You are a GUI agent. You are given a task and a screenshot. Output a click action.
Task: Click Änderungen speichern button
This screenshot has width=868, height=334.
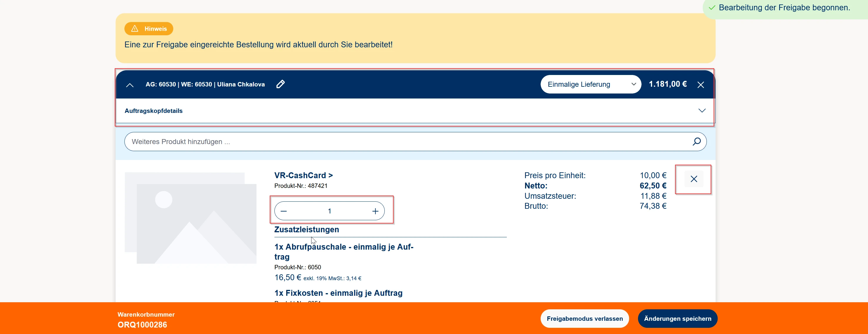(x=677, y=318)
